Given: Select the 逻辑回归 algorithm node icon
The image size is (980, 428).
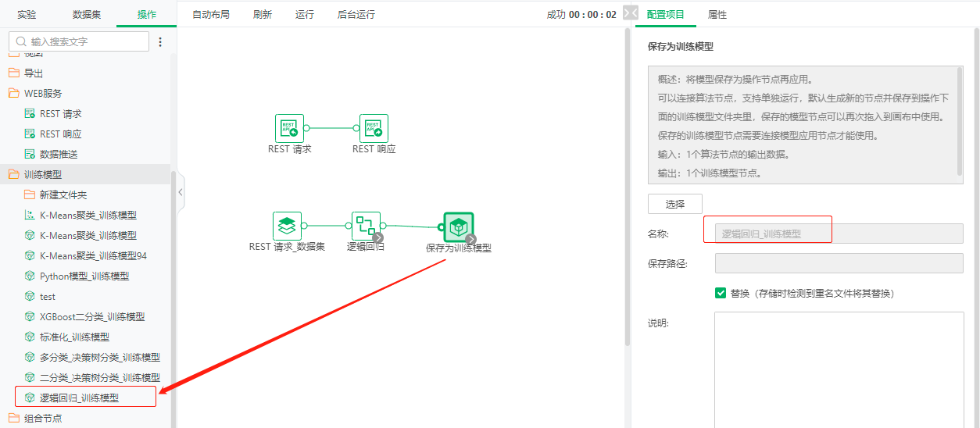Looking at the screenshot, I should [365, 226].
